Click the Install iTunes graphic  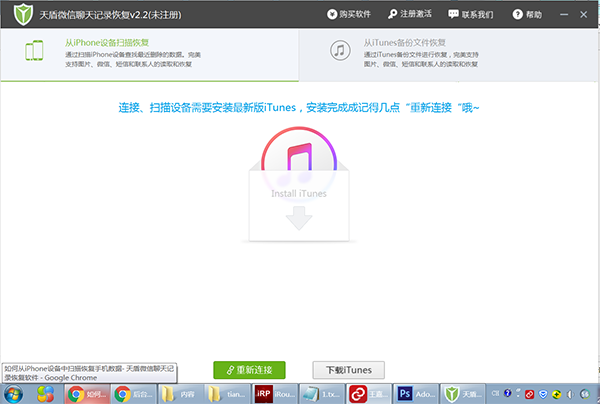[299, 184]
